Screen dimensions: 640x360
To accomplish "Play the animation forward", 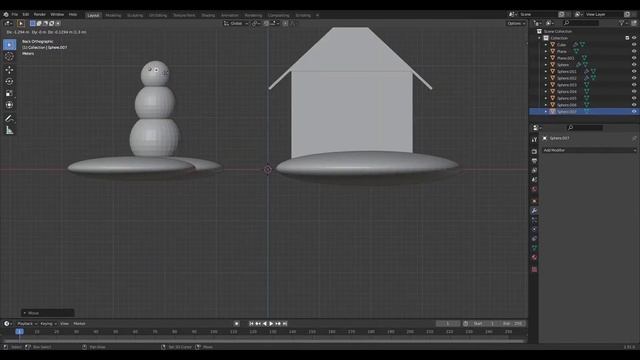I will (x=271, y=324).
